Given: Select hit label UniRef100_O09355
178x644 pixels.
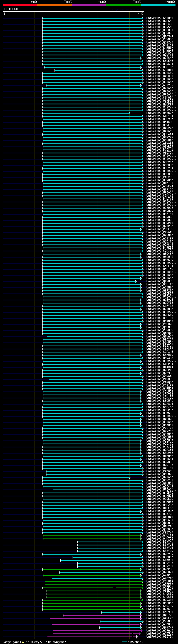Looking at the screenshot, I should pos(160,600).
